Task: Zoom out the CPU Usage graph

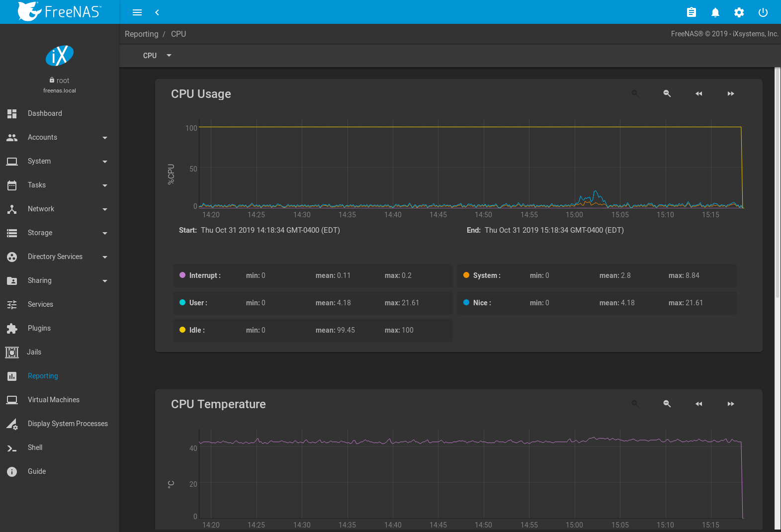Action: coord(667,93)
